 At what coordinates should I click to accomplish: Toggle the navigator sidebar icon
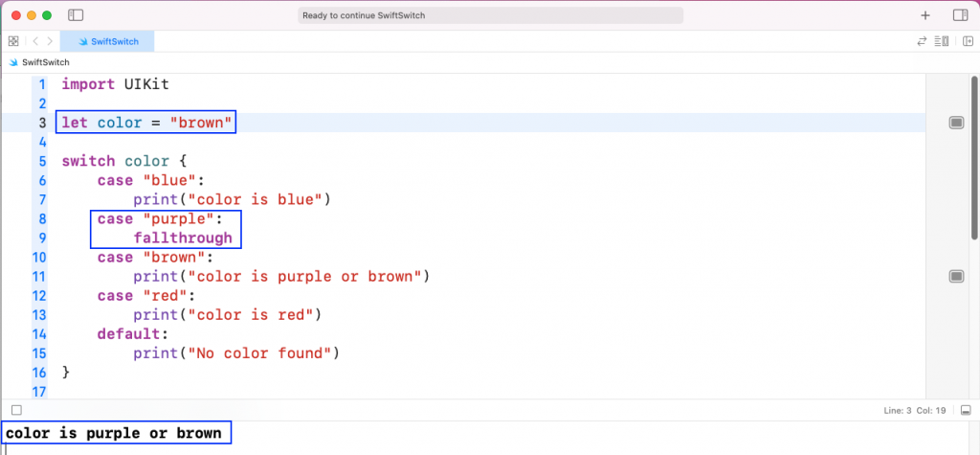[76, 15]
